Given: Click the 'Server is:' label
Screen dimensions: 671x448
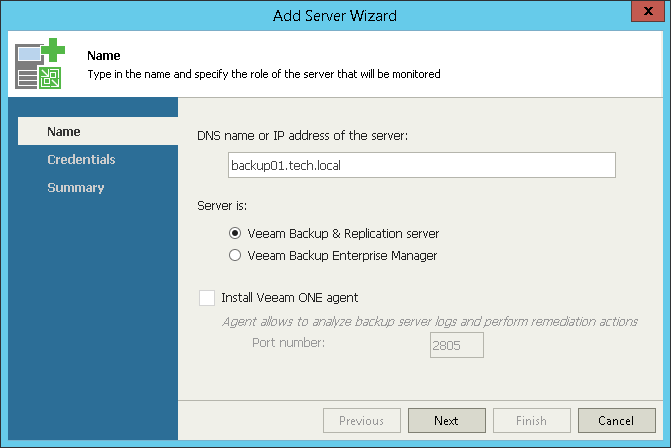Looking at the screenshot, I should [x=224, y=206].
